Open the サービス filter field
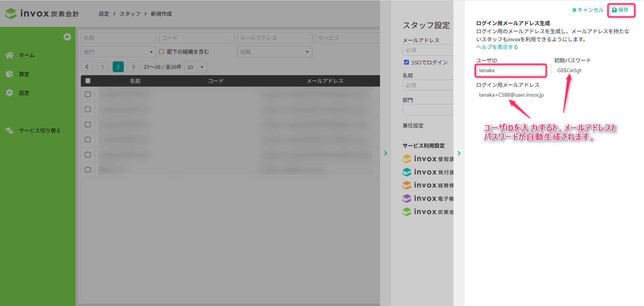 (x=347, y=38)
